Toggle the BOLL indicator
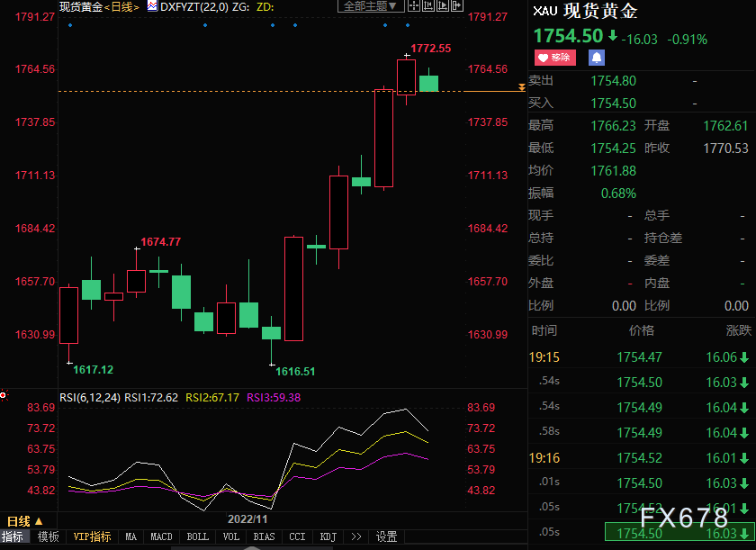 [x=197, y=537]
